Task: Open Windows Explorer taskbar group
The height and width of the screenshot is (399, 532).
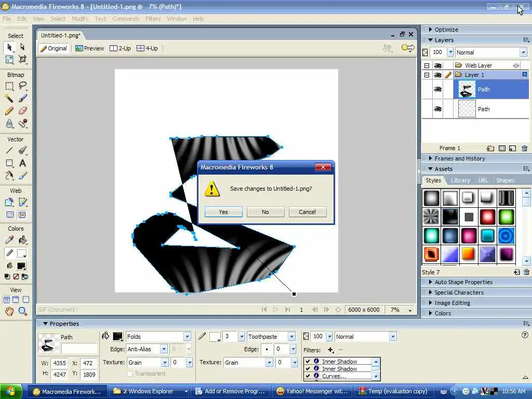Action: pyautogui.click(x=150, y=392)
